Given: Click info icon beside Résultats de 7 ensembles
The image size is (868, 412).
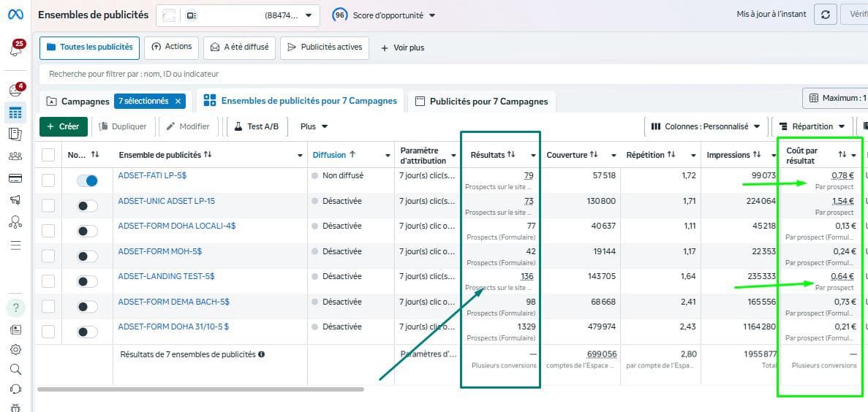Looking at the screenshot, I should (x=261, y=354).
